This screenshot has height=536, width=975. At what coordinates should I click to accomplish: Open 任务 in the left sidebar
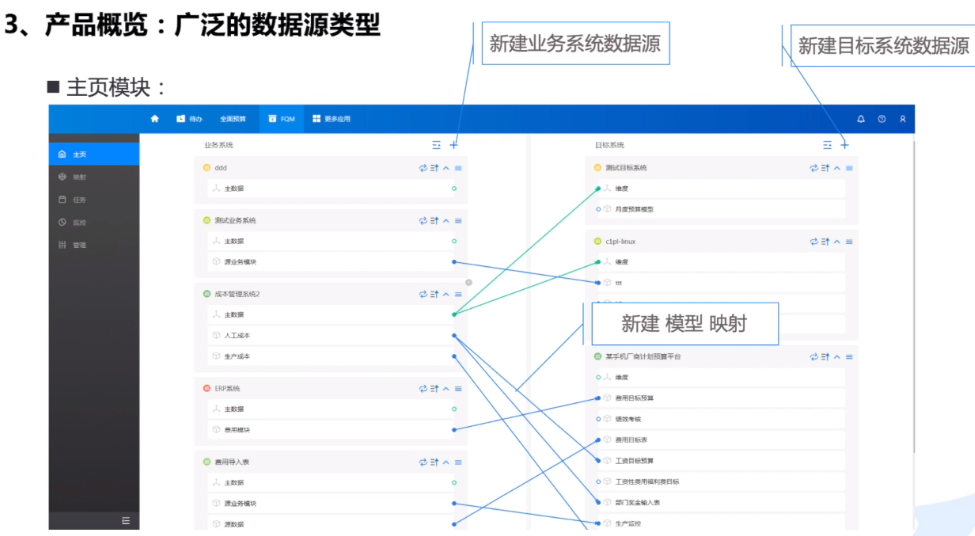[94, 200]
